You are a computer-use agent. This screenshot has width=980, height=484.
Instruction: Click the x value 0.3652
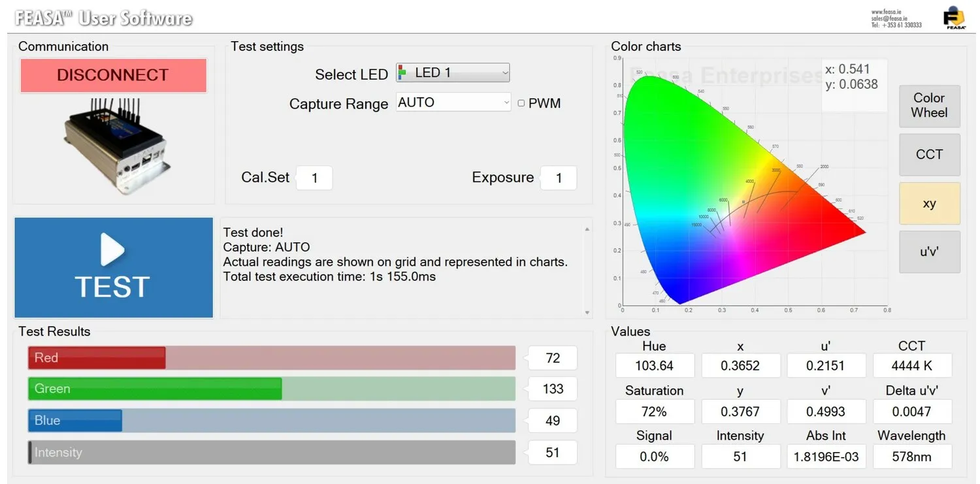pyautogui.click(x=740, y=366)
